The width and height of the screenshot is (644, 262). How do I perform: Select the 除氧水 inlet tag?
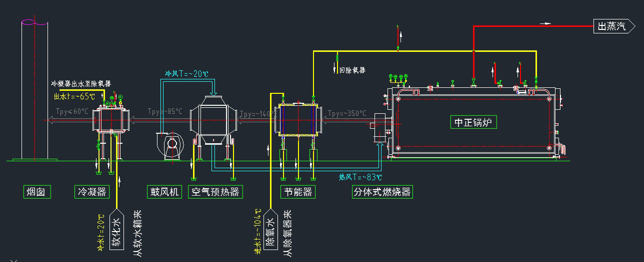[270, 232]
